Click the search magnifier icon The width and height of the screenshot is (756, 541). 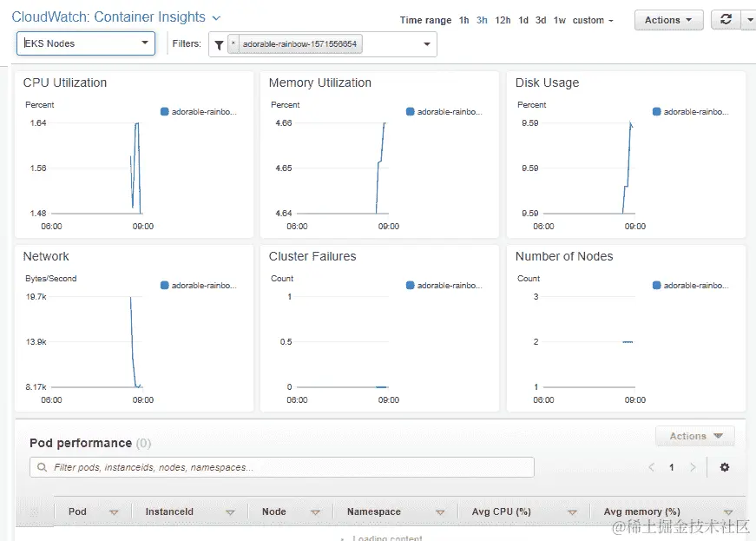pyautogui.click(x=42, y=467)
